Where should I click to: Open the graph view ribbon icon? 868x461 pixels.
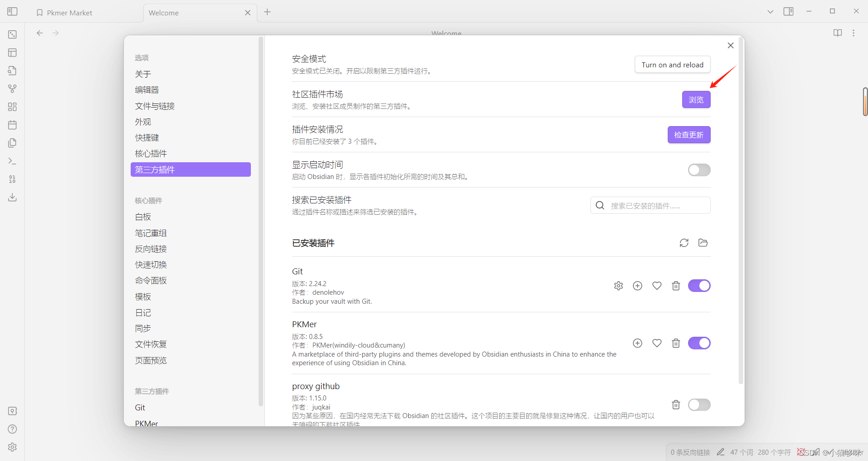(12, 89)
